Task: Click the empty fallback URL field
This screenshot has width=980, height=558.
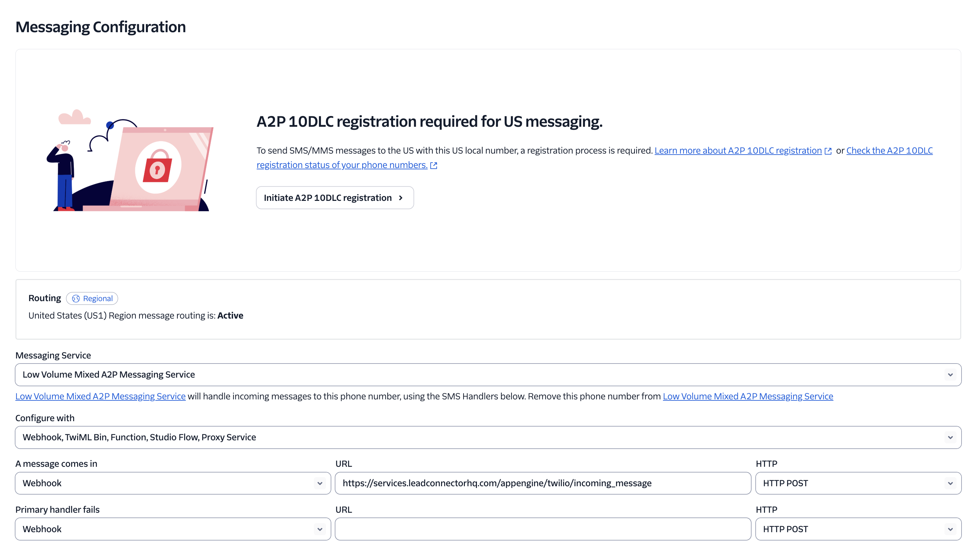Action: coord(542,529)
